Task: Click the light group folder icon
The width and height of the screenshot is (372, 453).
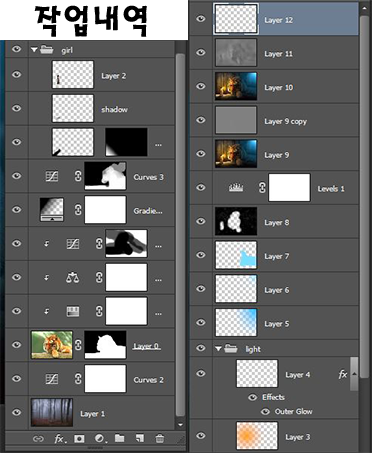Action: [x=231, y=349]
